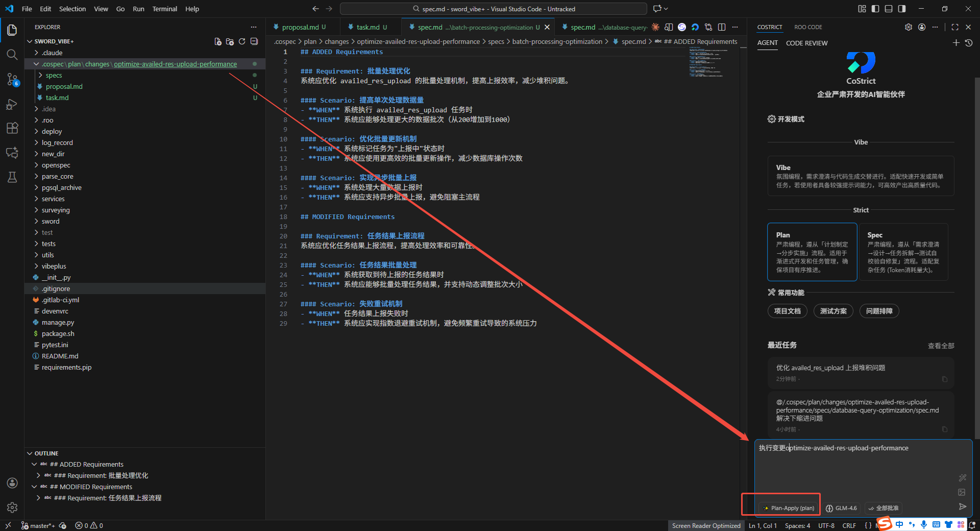
Task: Toggle the bottom panel visibility
Action: (x=889, y=9)
